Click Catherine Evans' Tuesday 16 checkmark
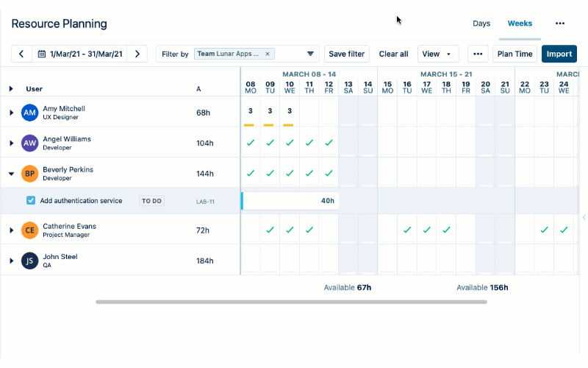Viewport: 588px width, 368px height. 406,230
